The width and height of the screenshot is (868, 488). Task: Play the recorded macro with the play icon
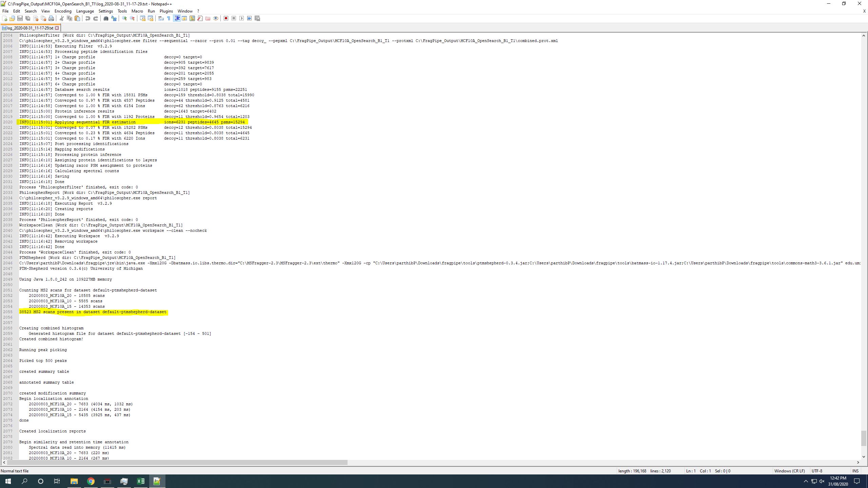(241, 19)
